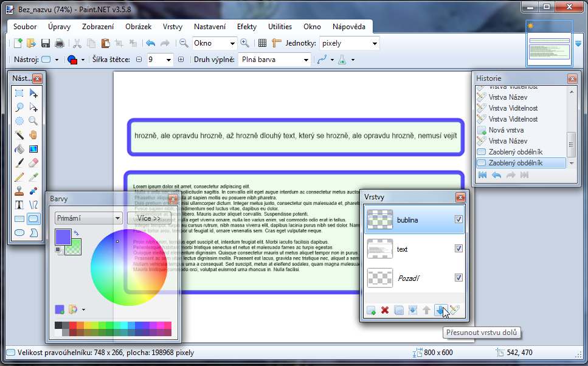The height and width of the screenshot is (366, 588).
Task: Open the Efekty menu
Action: 246,27
